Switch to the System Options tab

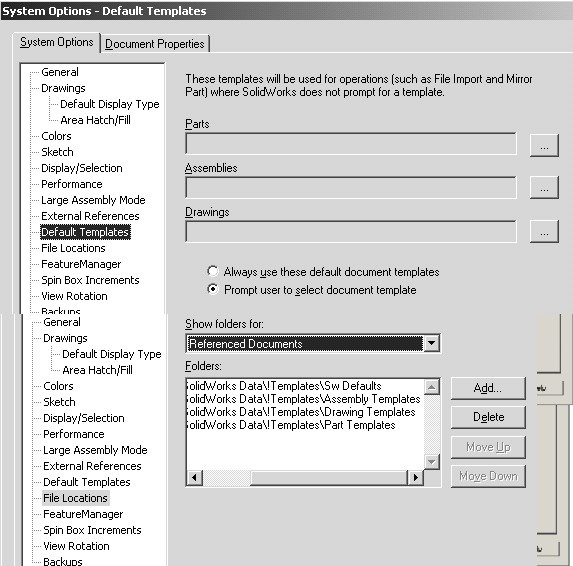click(57, 42)
